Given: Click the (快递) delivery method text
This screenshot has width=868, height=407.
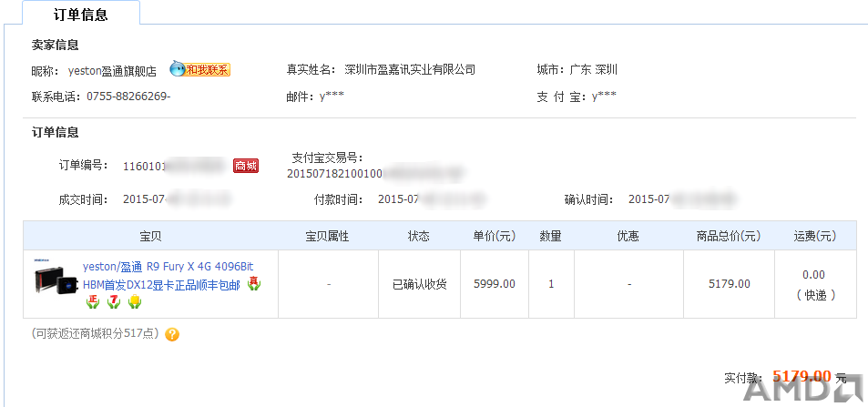Looking at the screenshot, I should [815, 295].
